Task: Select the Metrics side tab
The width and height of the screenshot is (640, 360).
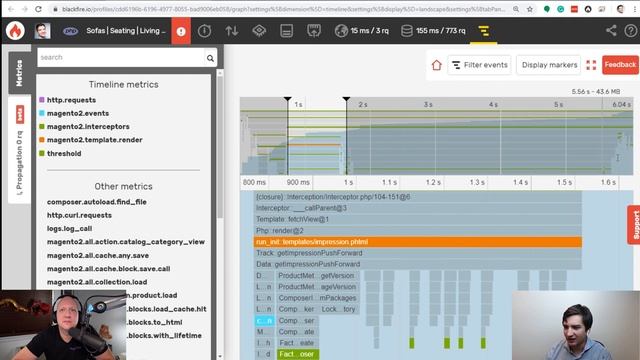Action: [x=19, y=73]
